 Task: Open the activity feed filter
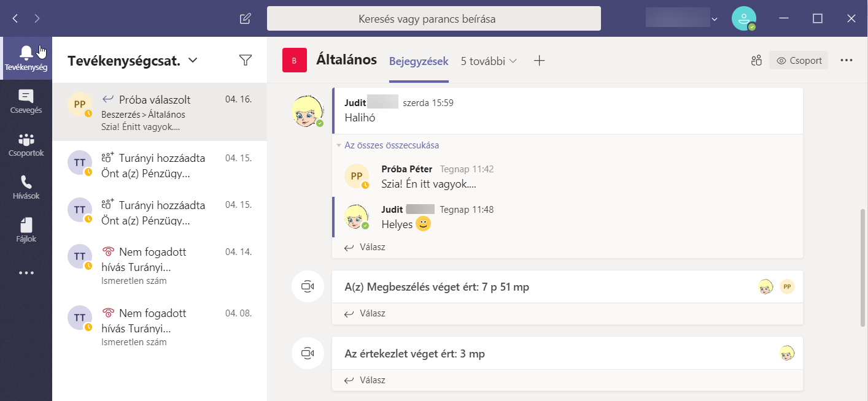coord(246,60)
